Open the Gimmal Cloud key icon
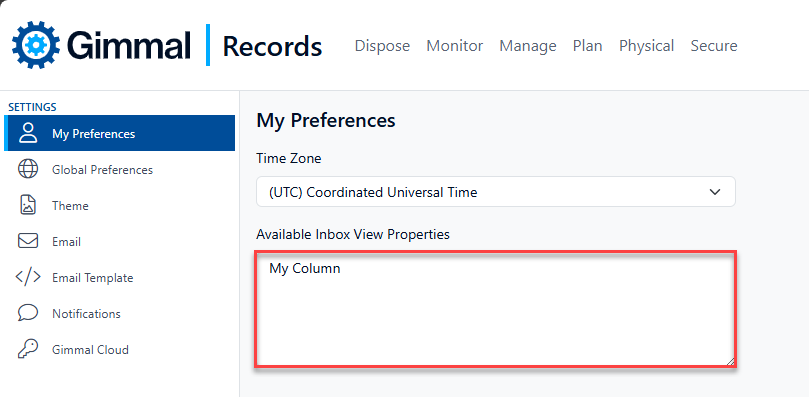The width and height of the screenshot is (809, 397). pos(28,350)
